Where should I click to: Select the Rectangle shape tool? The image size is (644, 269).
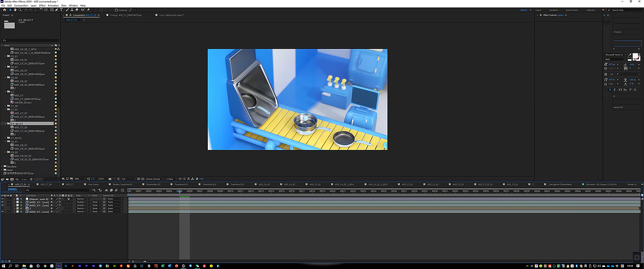(52, 10)
